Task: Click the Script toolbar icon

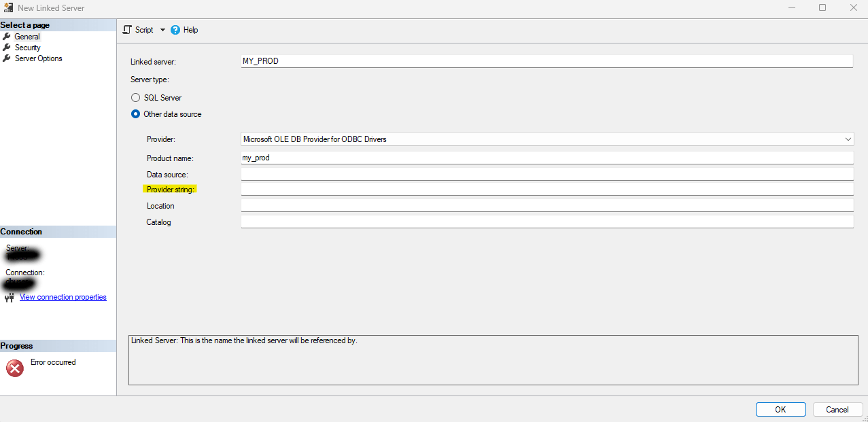Action: coord(126,30)
